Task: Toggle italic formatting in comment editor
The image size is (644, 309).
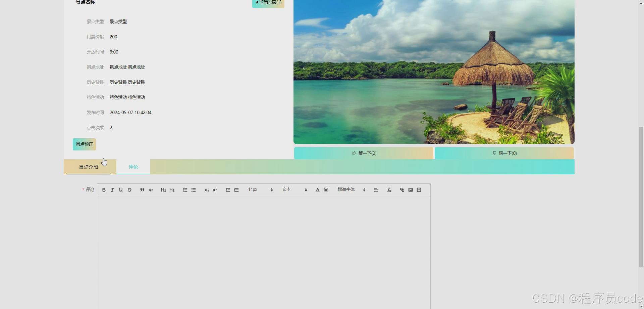Action: click(112, 190)
